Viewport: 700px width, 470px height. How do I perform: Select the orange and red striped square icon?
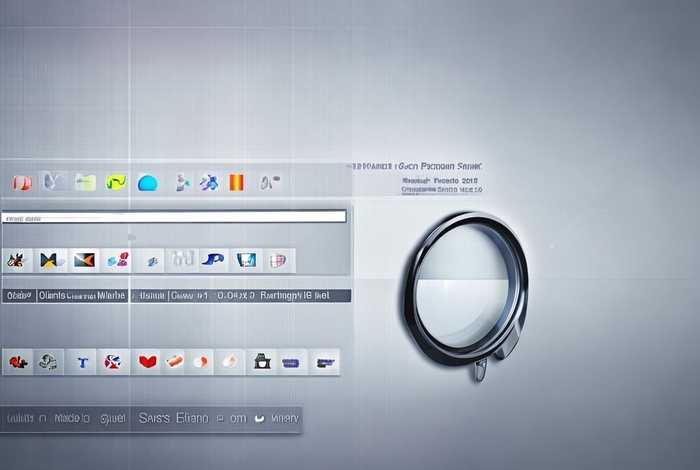coord(237,182)
